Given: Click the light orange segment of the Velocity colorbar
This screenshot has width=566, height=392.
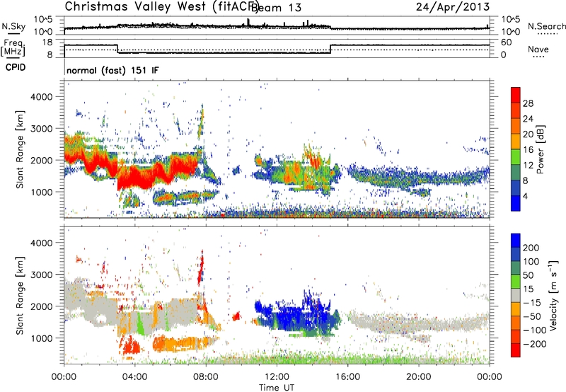Looking at the screenshot, I should coord(516,309).
